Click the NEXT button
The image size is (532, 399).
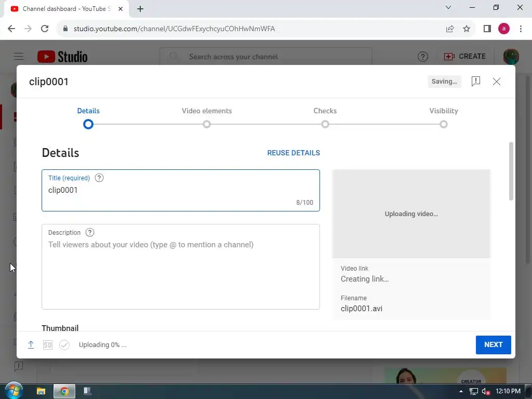[x=494, y=345]
